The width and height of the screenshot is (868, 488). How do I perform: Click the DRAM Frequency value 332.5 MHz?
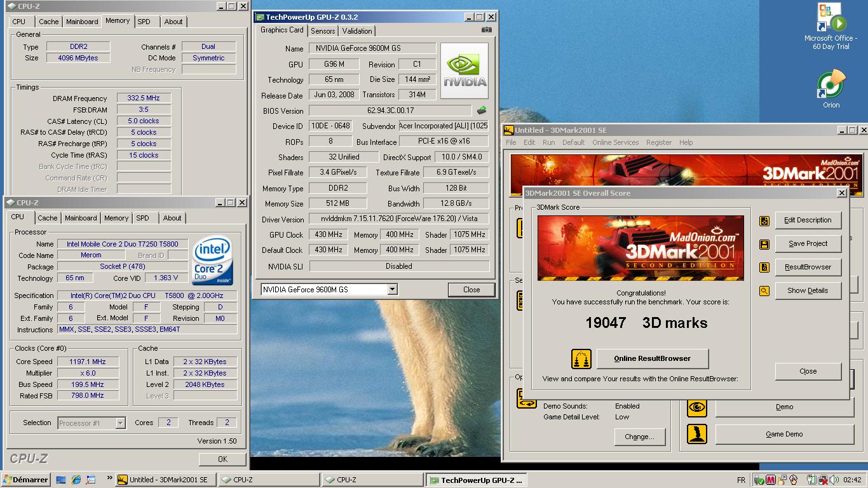click(x=144, y=98)
